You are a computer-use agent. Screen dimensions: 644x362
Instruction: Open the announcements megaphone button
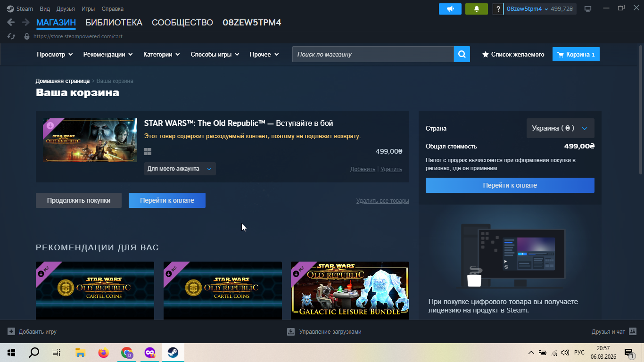click(x=450, y=9)
